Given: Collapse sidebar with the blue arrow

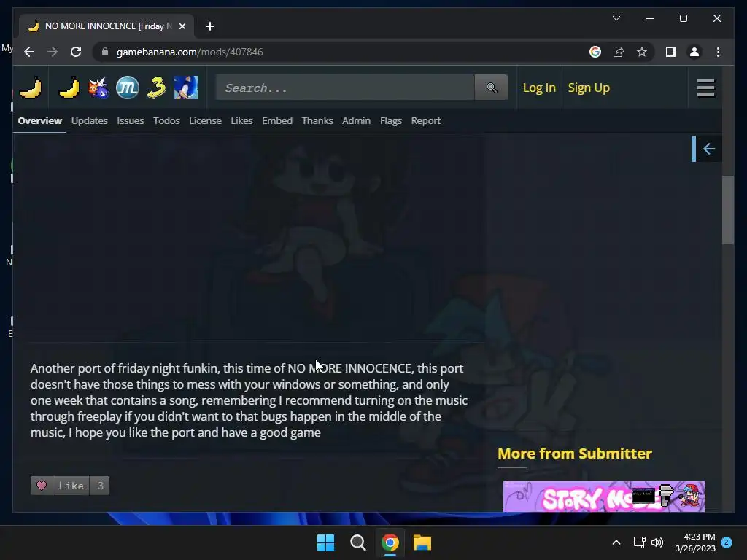Looking at the screenshot, I should (708, 149).
